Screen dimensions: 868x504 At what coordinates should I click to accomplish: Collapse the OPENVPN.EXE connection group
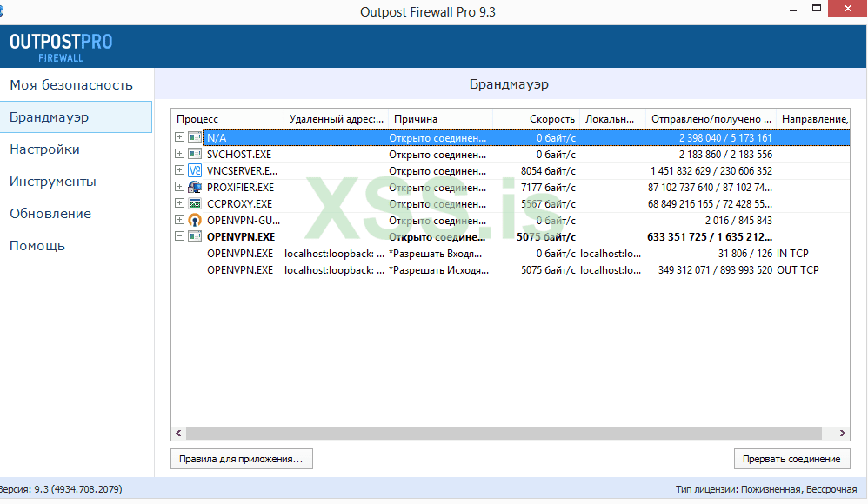pos(179,236)
